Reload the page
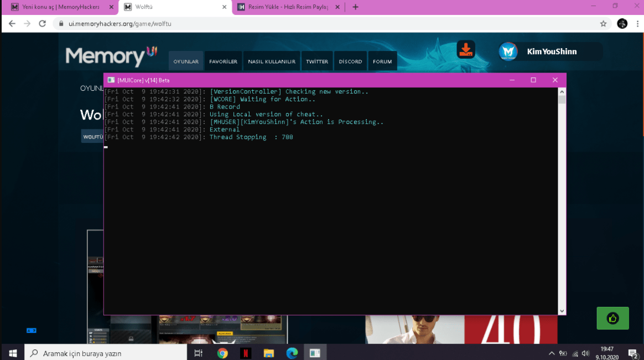 click(42, 24)
